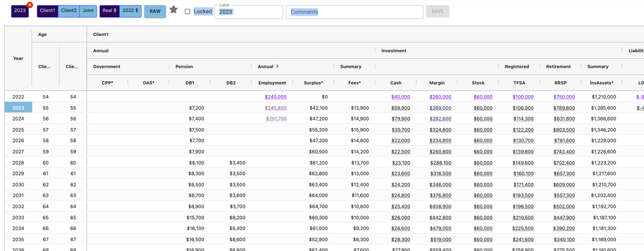This screenshot has height=251, width=644.
Task: Select the Joint view toggle
Action: click(88, 11)
